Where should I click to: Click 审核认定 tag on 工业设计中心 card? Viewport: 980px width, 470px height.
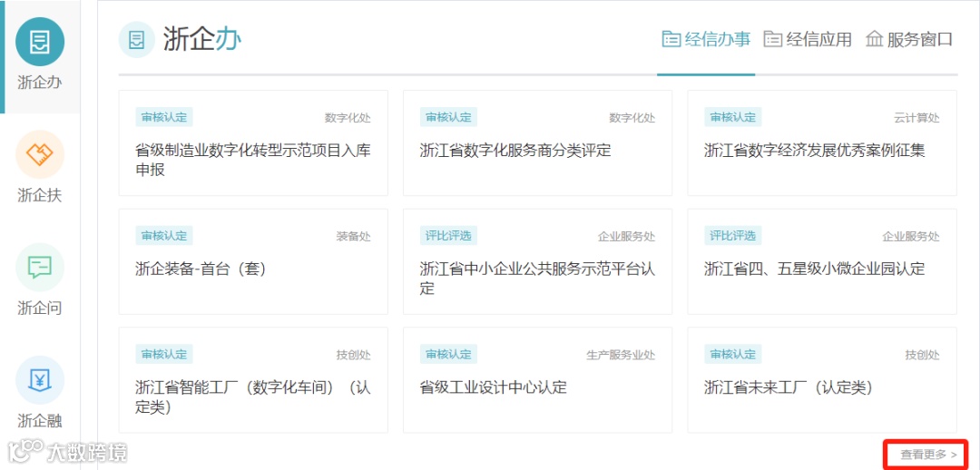coord(449,354)
